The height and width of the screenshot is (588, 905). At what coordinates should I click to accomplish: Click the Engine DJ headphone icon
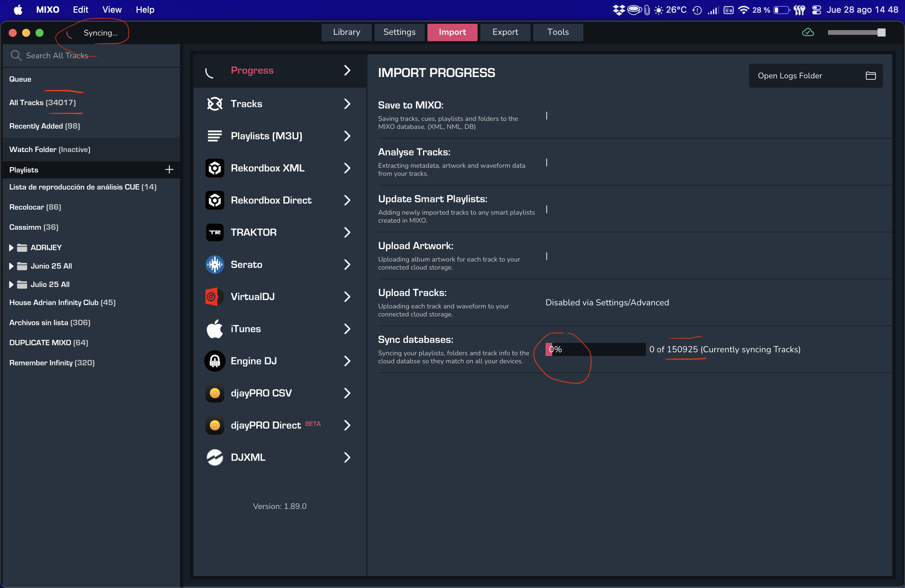pyautogui.click(x=215, y=361)
